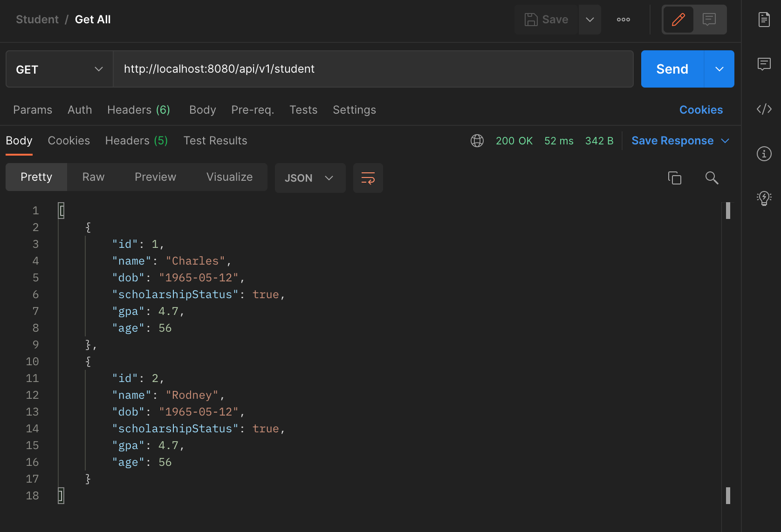
Task: Click the wrap lines formatting icon beside JSON
Action: 368,178
